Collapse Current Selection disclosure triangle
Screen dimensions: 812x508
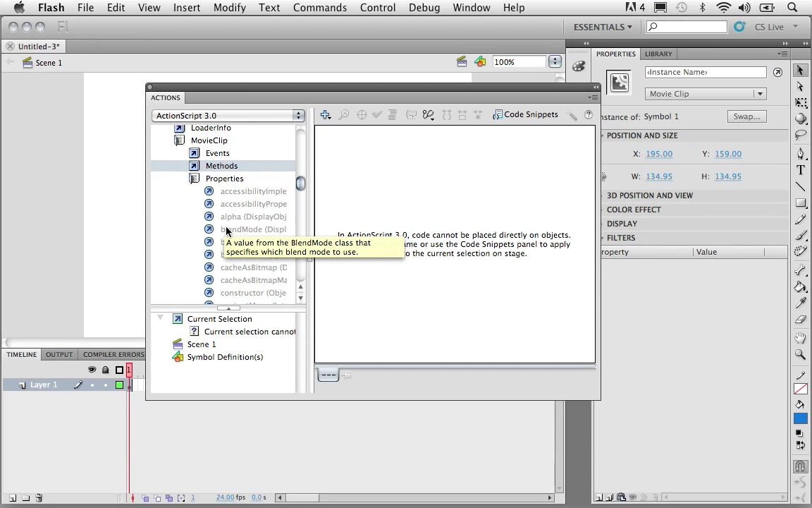point(160,318)
